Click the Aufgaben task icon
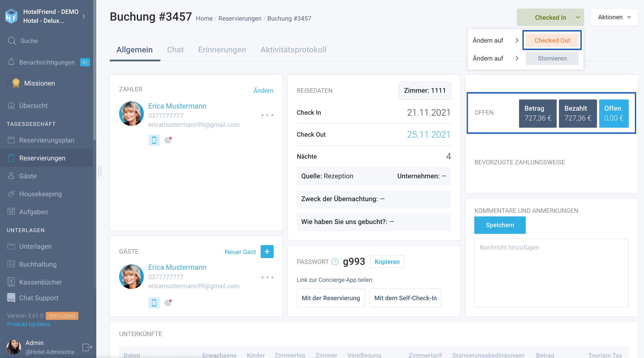The height and width of the screenshot is (358, 644). [11, 212]
